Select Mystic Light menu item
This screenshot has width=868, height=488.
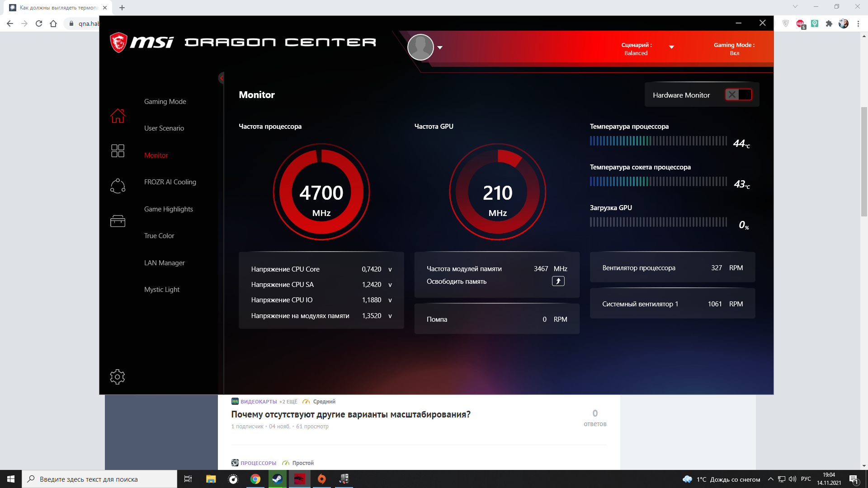tap(162, 290)
